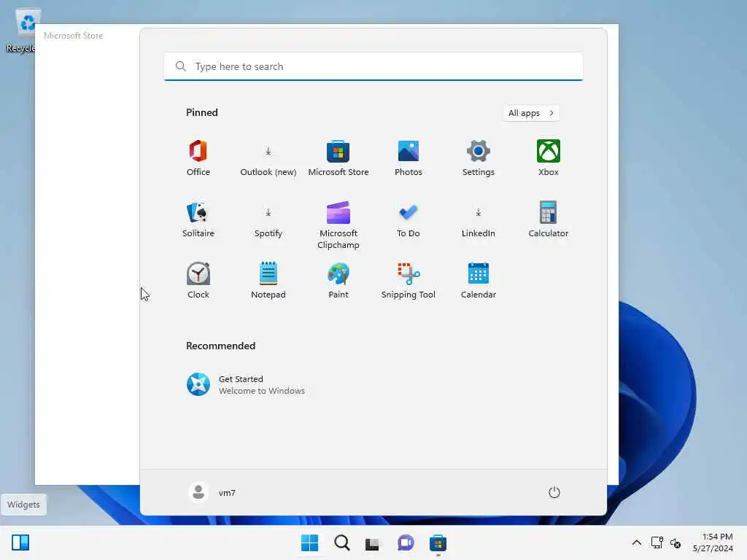Open the Power options button

(554, 492)
